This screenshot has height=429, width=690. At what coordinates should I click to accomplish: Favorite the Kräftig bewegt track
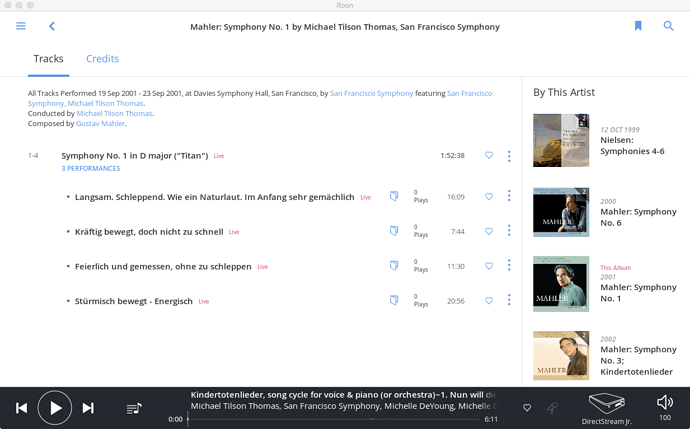point(489,231)
